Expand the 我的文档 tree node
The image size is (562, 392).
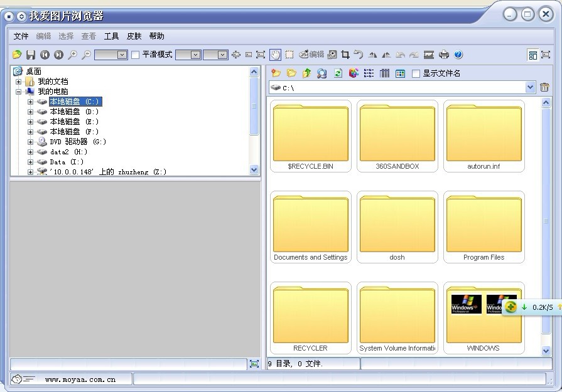click(19, 82)
